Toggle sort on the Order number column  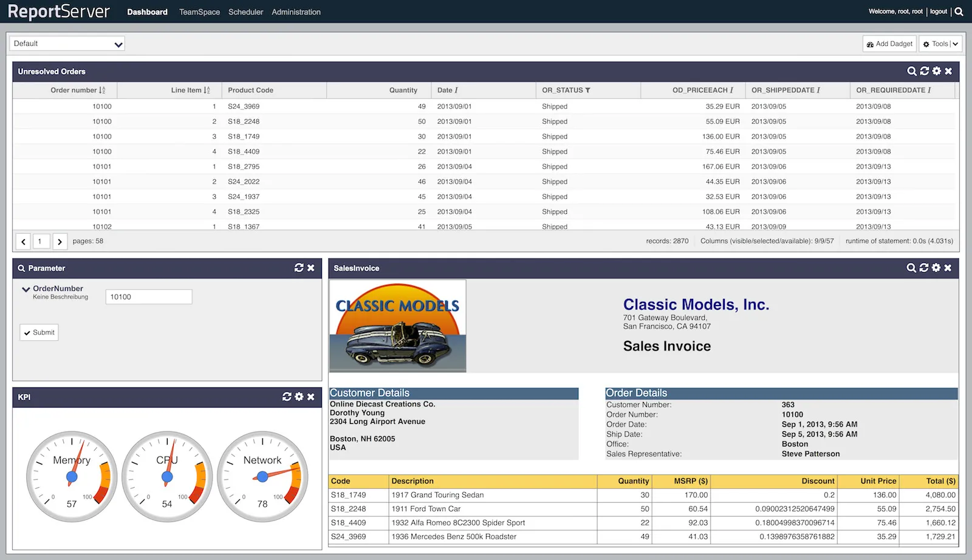tap(101, 90)
